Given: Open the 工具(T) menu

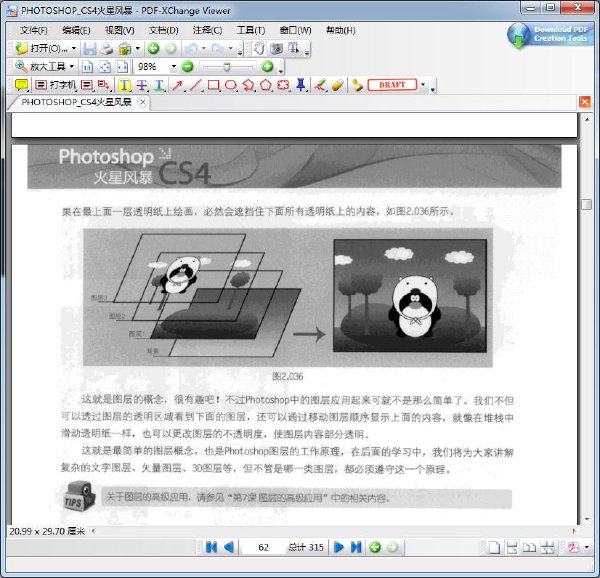Looking at the screenshot, I should click(251, 30).
